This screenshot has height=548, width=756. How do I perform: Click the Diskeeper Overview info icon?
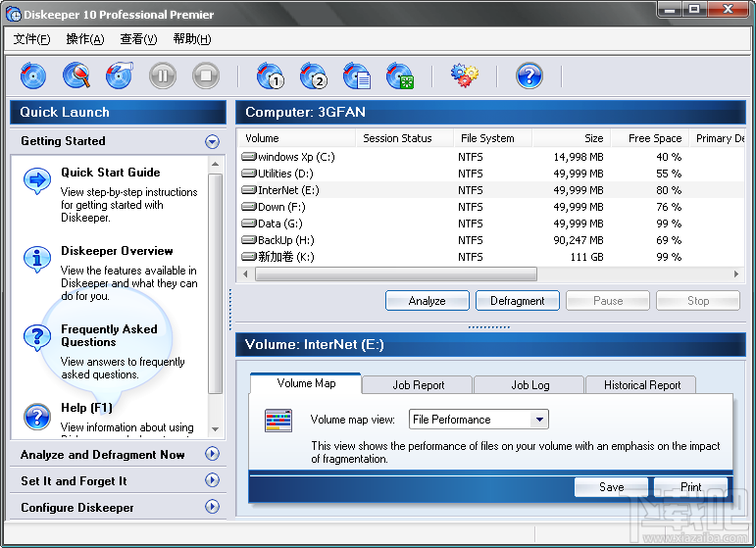[37, 260]
